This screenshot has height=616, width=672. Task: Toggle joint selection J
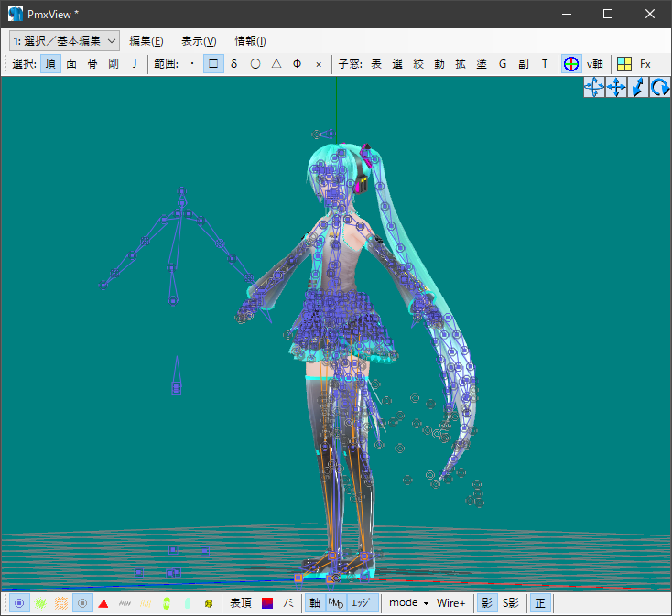click(135, 64)
